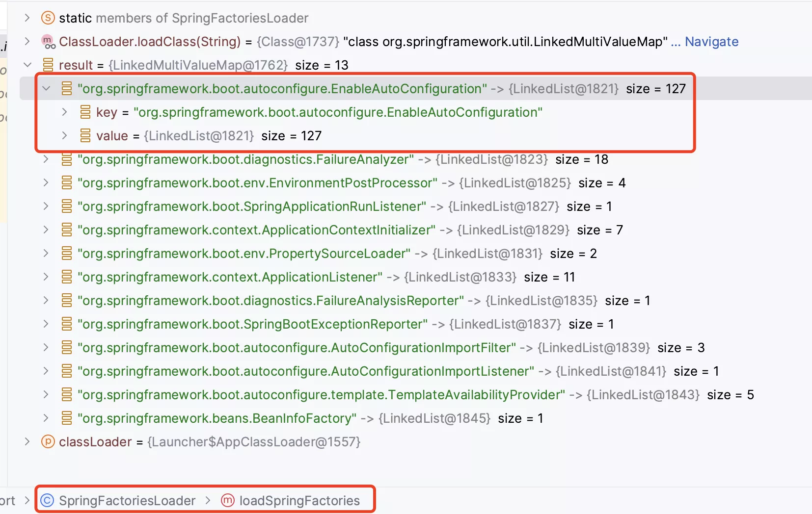Screen dimensions: 812x514
Task: Select the AutoConfigurationImportListener LinkedList@1841 row text
Action: [398, 371]
